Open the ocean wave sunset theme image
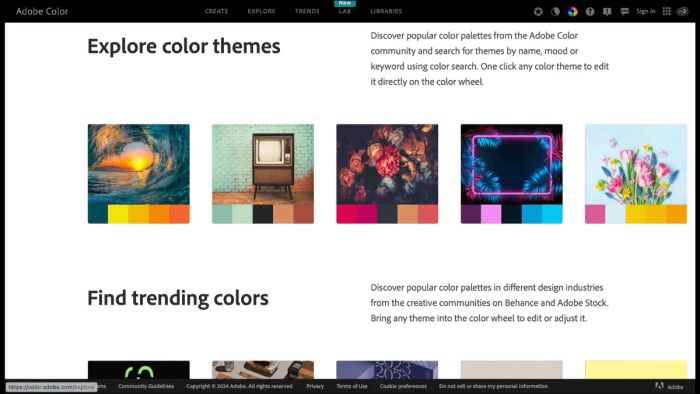The width and height of the screenshot is (700, 394). pos(138,164)
